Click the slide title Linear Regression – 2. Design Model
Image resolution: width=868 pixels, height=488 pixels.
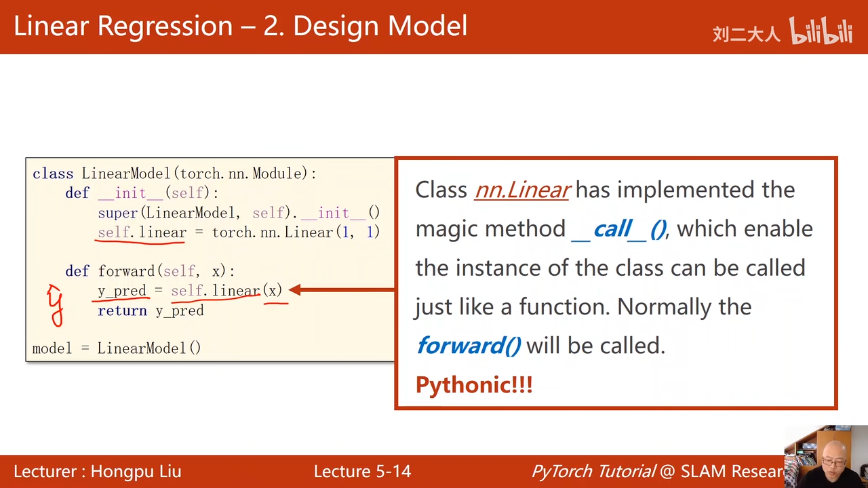point(241,26)
